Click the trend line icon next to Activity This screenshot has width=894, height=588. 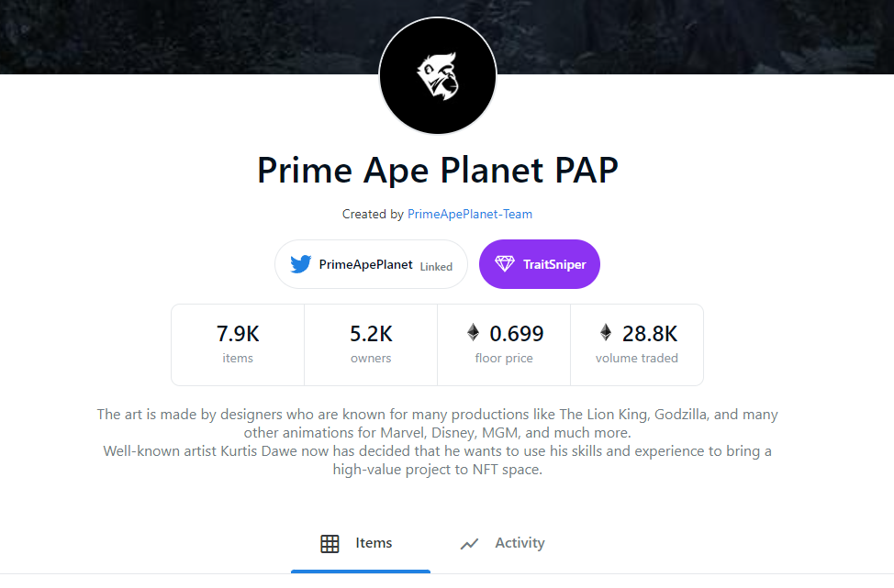pyautogui.click(x=469, y=544)
